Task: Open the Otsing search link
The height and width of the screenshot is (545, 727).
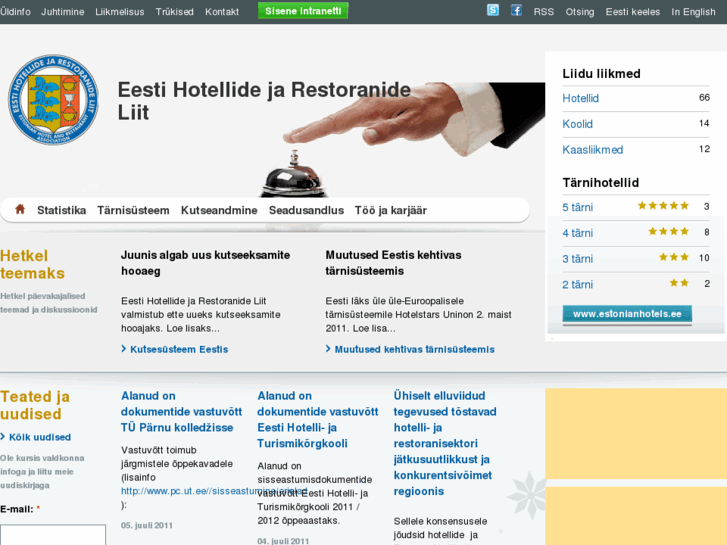Action: click(x=580, y=12)
